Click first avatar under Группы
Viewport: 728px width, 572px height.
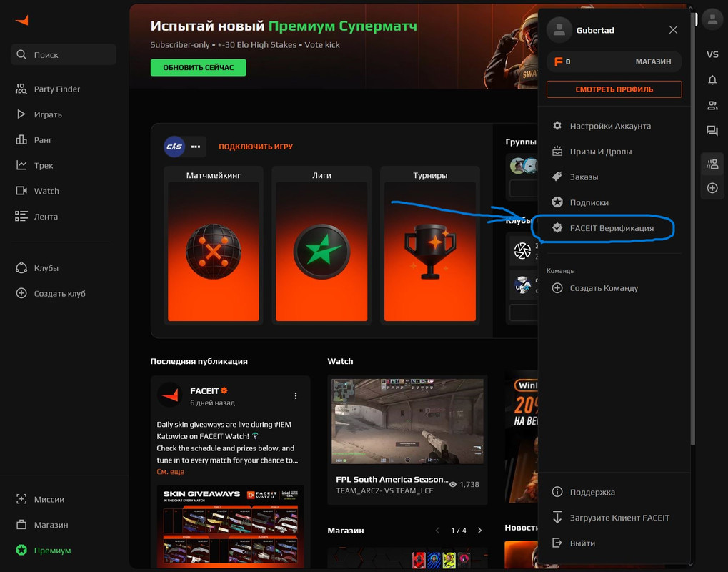[x=517, y=165]
